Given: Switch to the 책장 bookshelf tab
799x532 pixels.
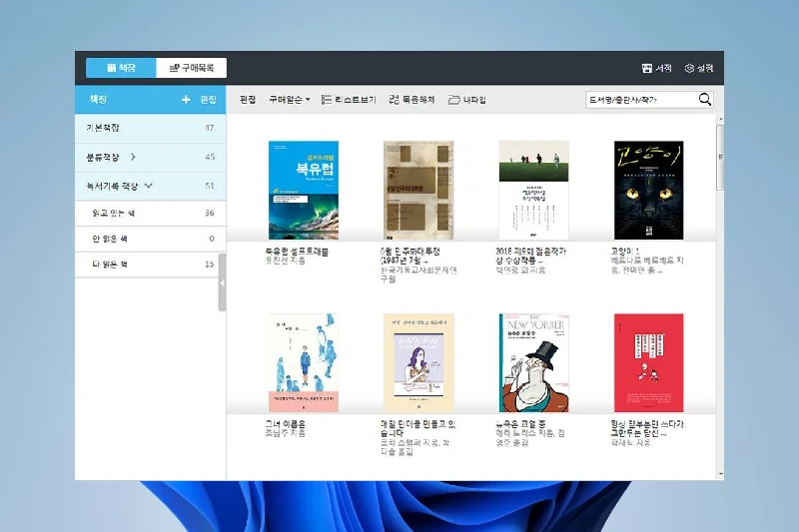Looking at the screenshot, I should tap(121, 68).
